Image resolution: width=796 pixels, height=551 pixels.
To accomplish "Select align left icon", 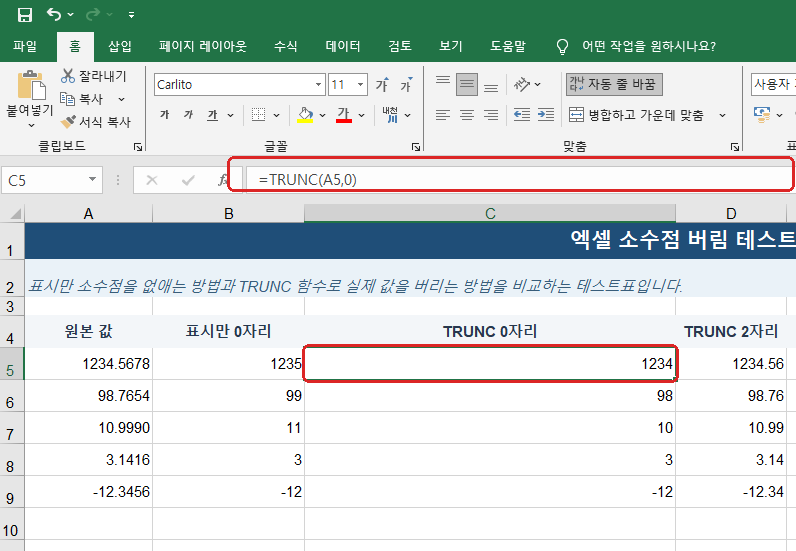I will tap(443, 115).
